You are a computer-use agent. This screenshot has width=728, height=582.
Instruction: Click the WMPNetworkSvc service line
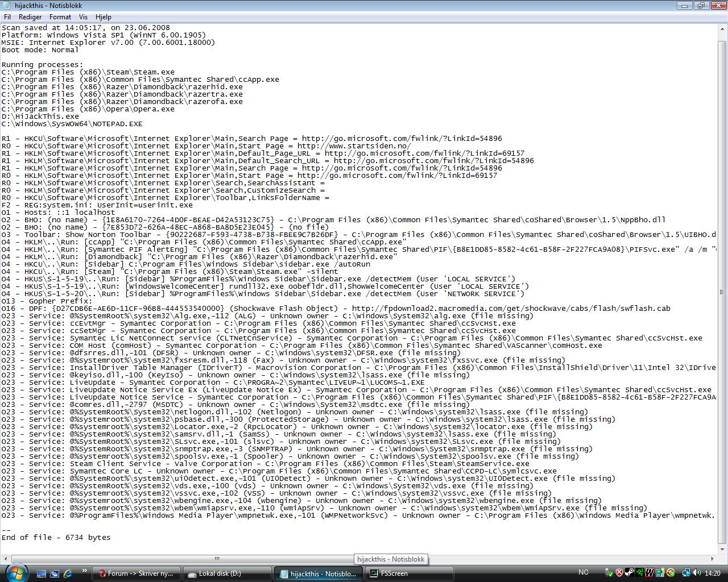tap(358, 515)
